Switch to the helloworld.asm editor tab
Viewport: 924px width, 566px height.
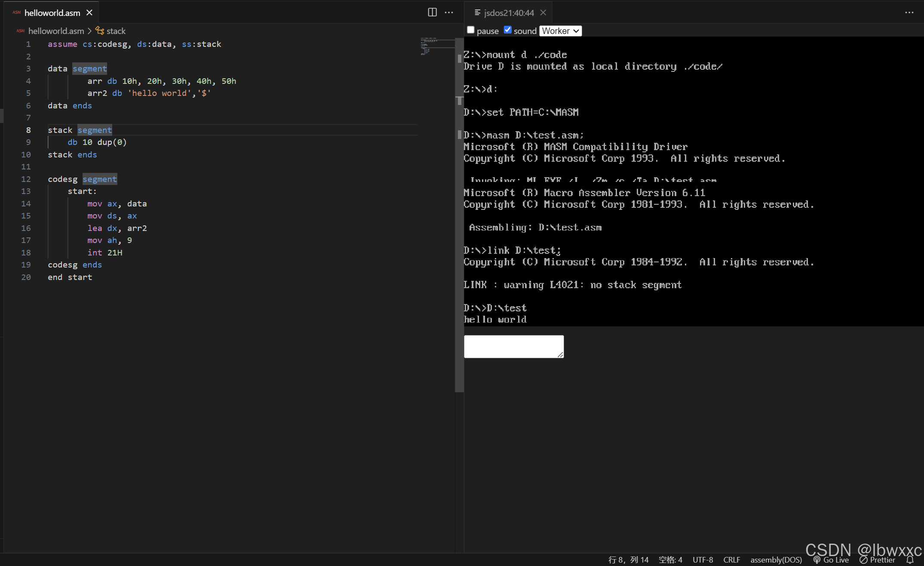52,12
